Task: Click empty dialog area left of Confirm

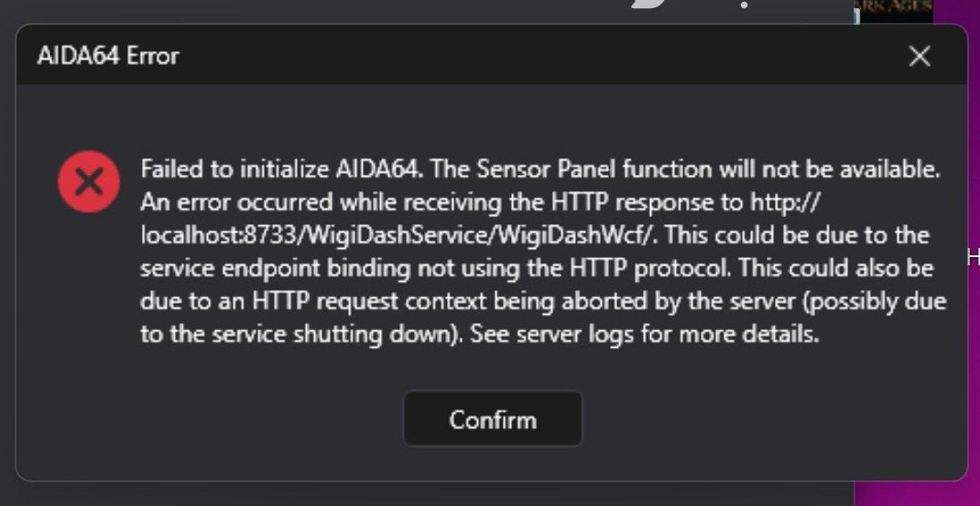Action: [x=229, y=419]
